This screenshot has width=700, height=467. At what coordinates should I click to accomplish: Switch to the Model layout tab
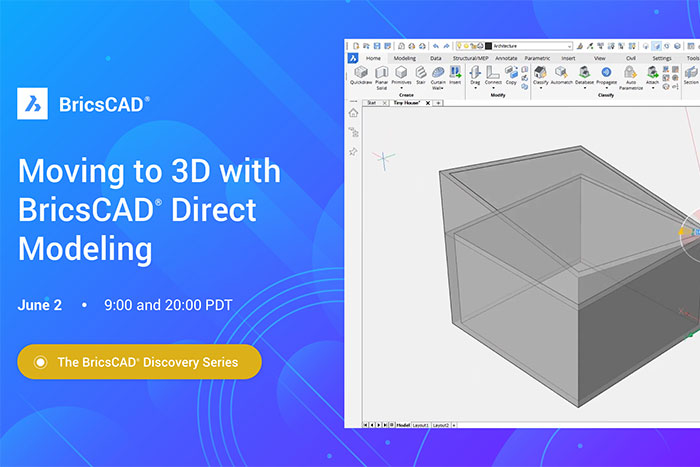click(403, 425)
